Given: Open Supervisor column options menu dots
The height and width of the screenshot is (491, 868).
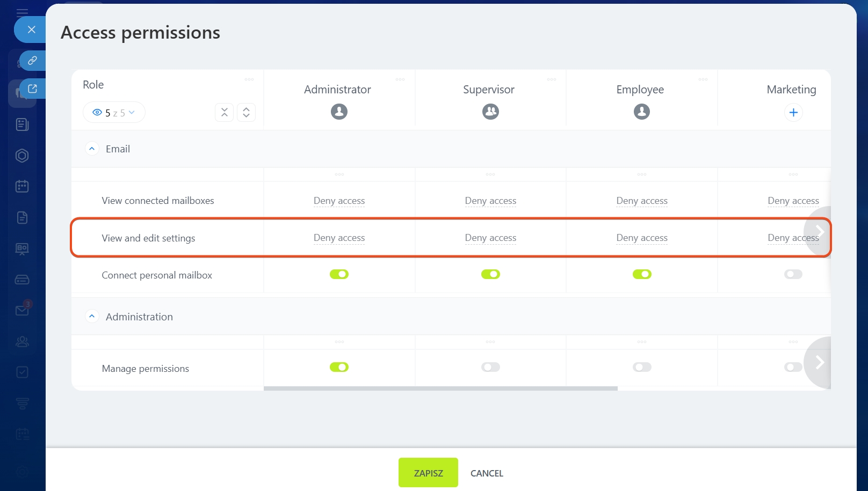Looking at the screenshot, I should pyautogui.click(x=552, y=79).
